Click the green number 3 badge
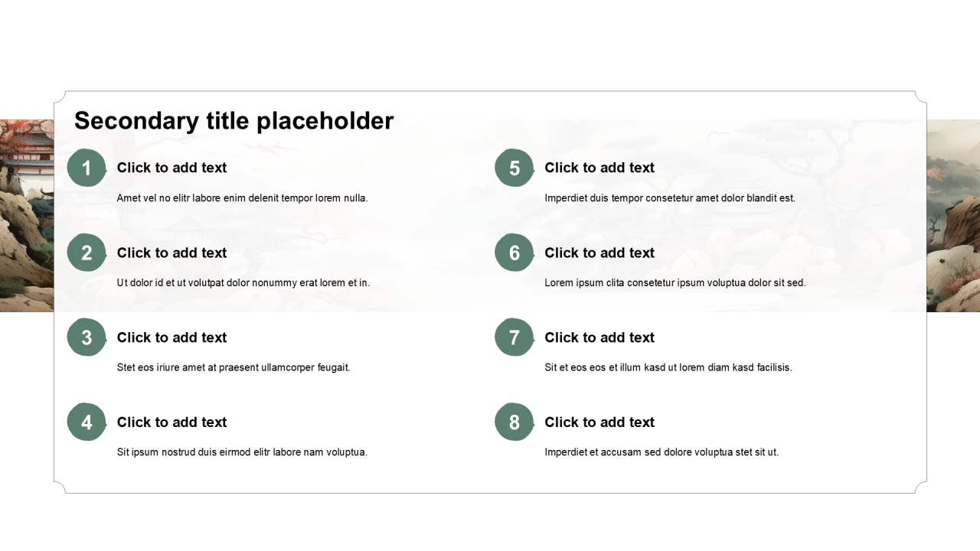 87,337
